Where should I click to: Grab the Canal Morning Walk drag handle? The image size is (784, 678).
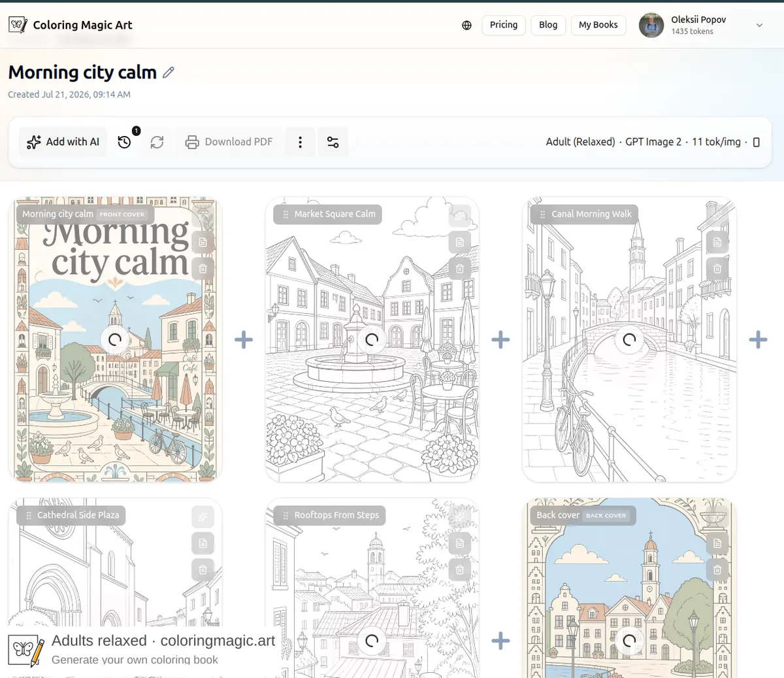(x=542, y=214)
